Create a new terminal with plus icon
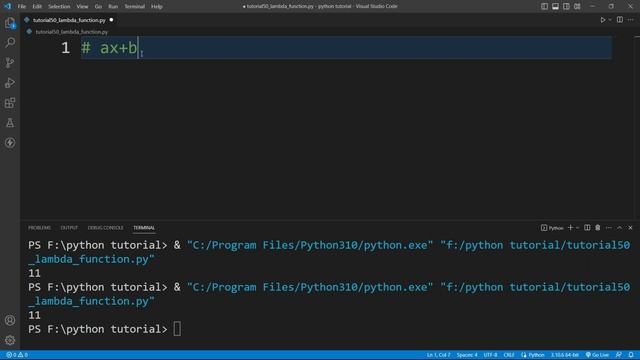Screen dimensions: 640x360 click(570, 227)
